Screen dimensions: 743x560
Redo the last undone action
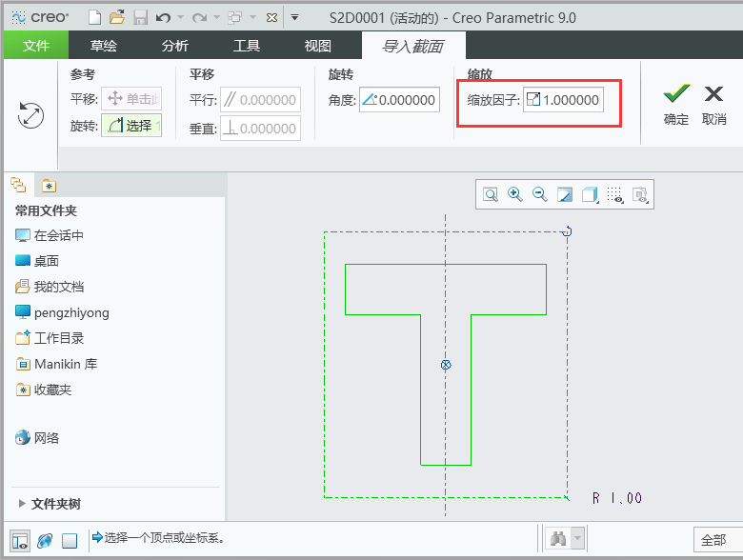[x=199, y=18]
